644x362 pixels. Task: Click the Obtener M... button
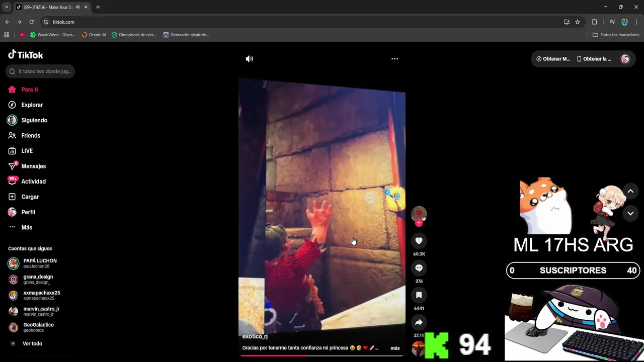(x=553, y=59)
